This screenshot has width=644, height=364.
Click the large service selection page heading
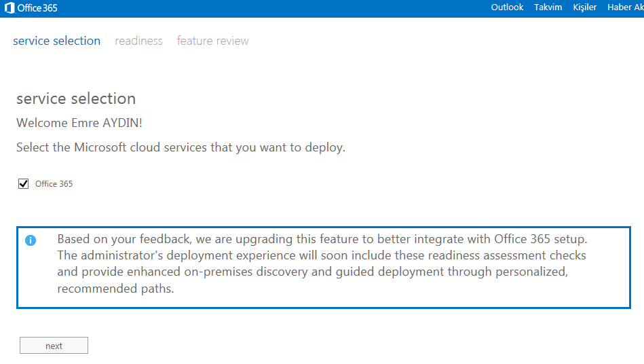[76, 98]
